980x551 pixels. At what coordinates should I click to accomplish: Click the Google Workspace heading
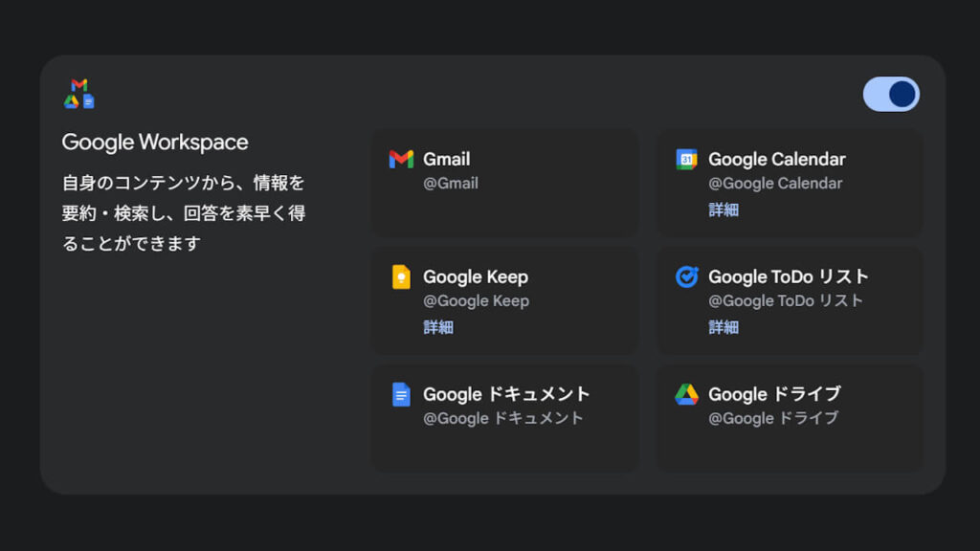(x=155, y=143)
